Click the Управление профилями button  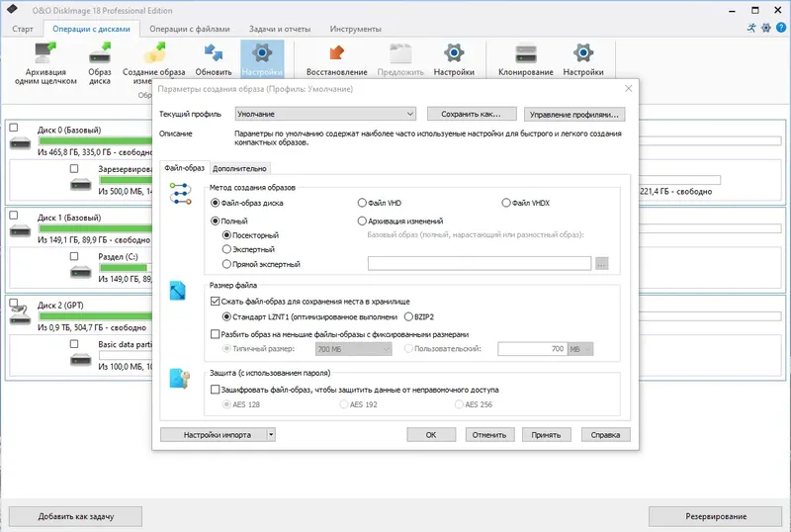(x=574, y=114)
